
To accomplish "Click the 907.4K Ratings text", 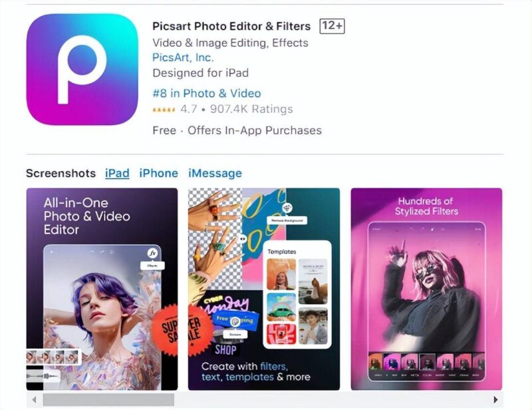I will 251,109.
